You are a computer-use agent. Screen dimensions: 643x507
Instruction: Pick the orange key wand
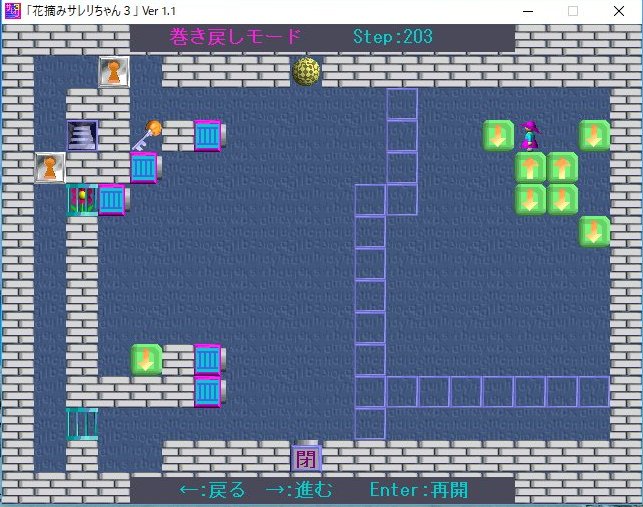147,135
